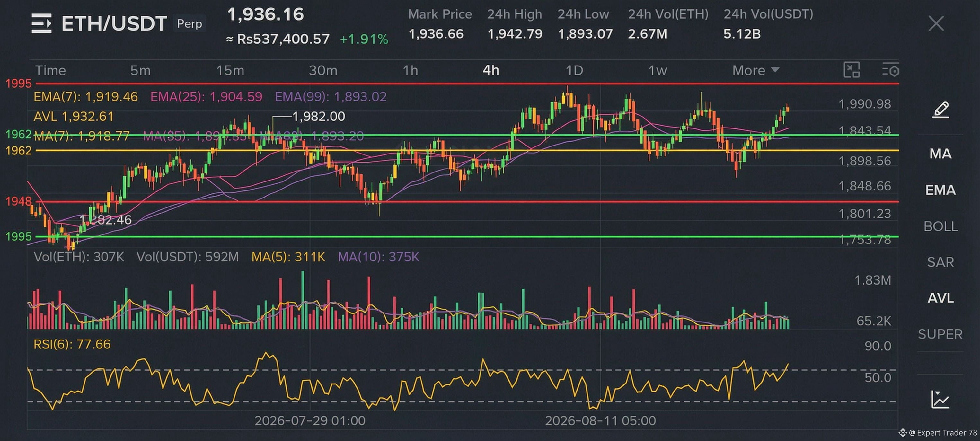
Task: Click the yellow 1962 line label
Action: (x=18, y=151)
